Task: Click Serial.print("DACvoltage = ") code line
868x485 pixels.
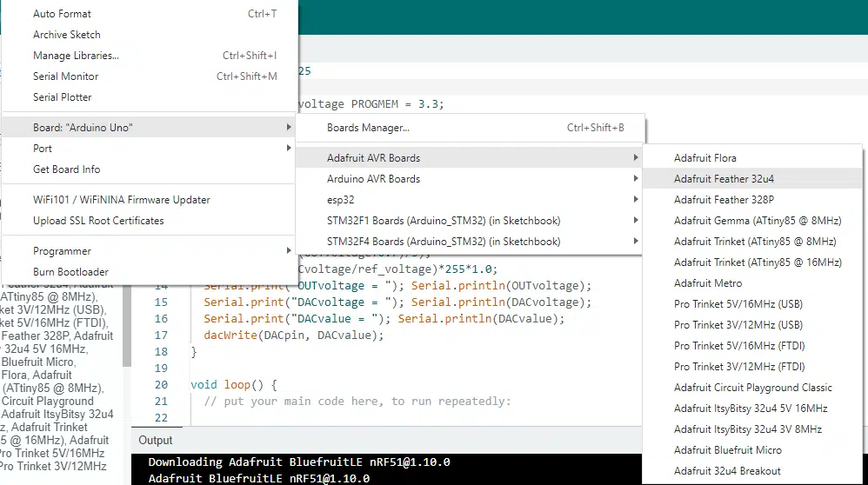Action: click(x=397, y=302)
